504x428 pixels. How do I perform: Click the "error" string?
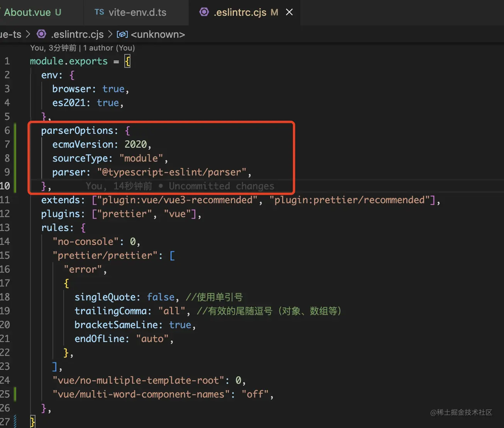coord(83,270)
